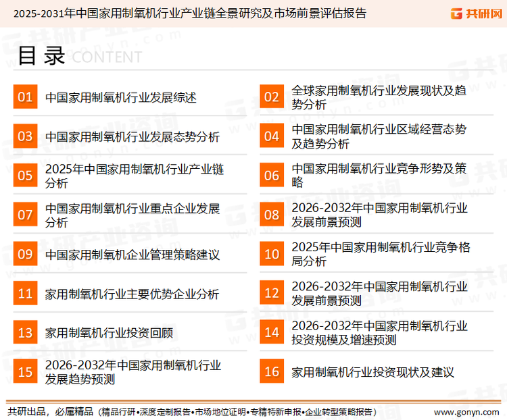507x420 pixels.
Task: Click the orange 14 chapter number box
Action: pos(272,332)
